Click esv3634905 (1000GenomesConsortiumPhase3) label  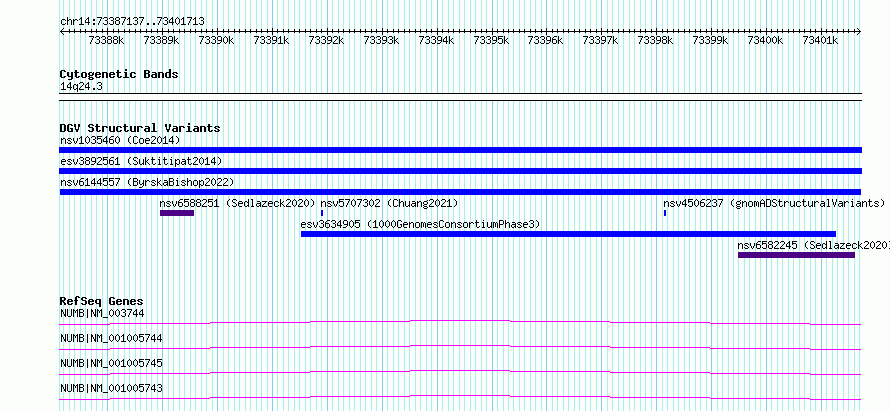(420, 224)
